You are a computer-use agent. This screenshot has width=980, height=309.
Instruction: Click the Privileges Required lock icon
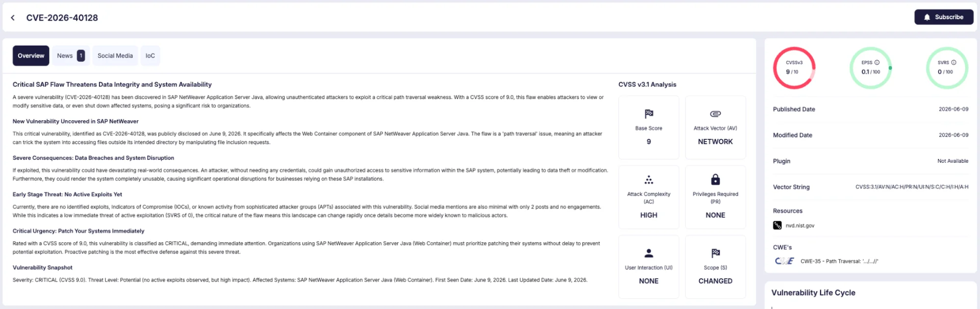click(715, 179)
